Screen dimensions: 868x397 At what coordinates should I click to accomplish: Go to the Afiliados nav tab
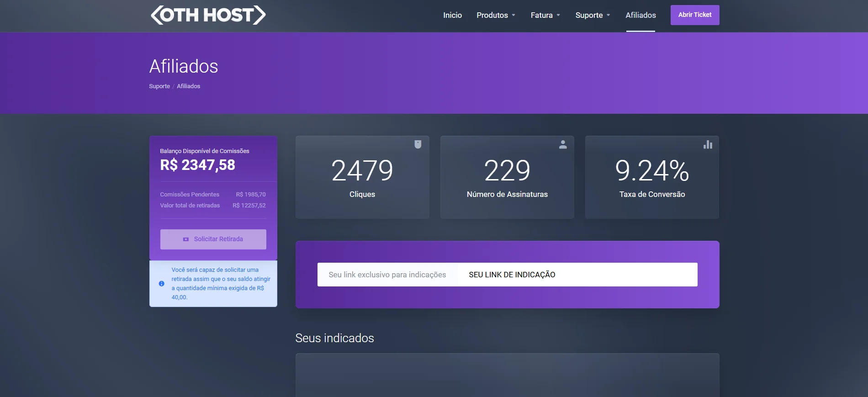click(x=640, y=15)
